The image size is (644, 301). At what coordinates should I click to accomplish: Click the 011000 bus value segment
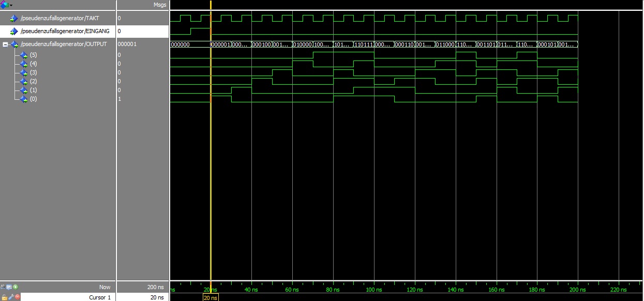(x=445, y=44)
